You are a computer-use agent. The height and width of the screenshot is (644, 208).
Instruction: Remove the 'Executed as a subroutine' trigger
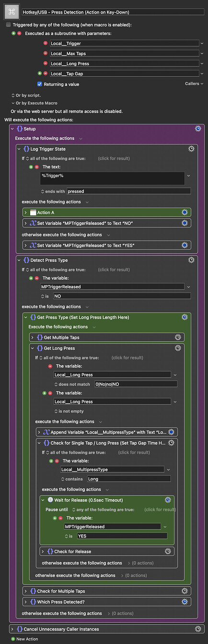(x=19, y=33)
